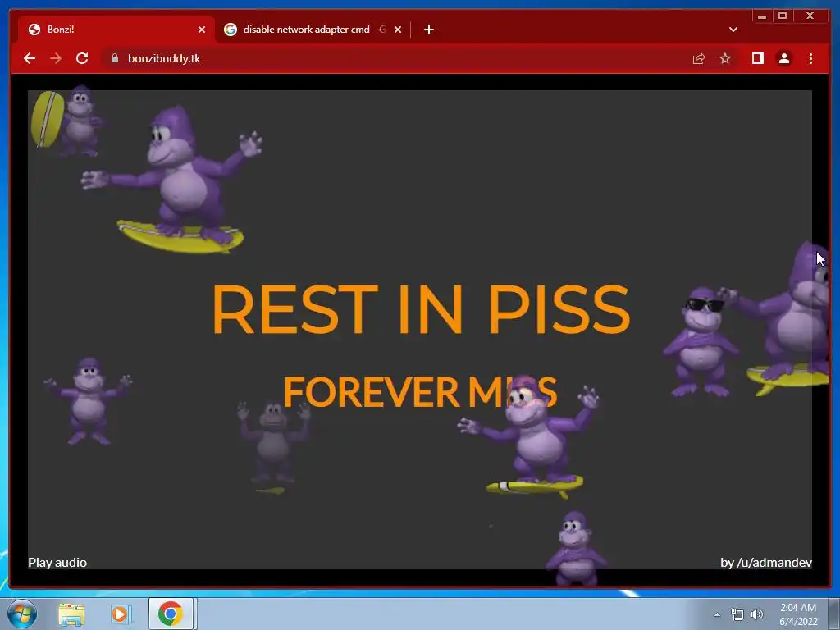
Task: Switch to the disable network adapter cmd tab
Action: point(313,30)
